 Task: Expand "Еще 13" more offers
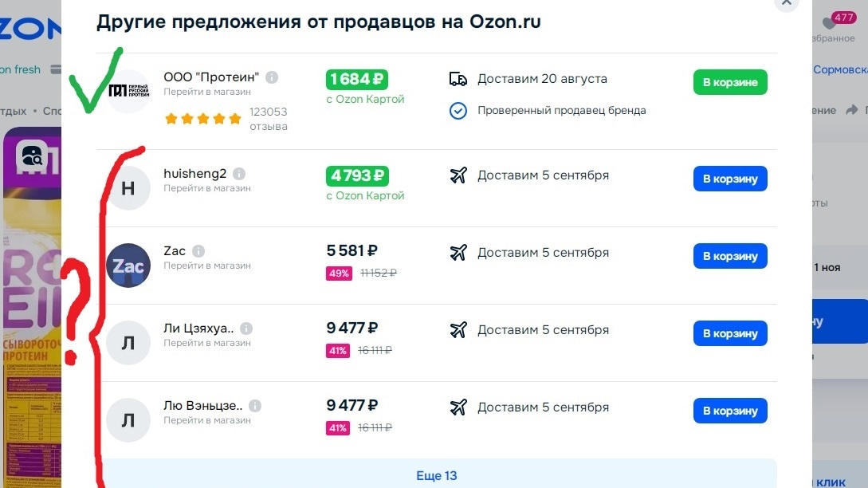[x=436, y=476]
